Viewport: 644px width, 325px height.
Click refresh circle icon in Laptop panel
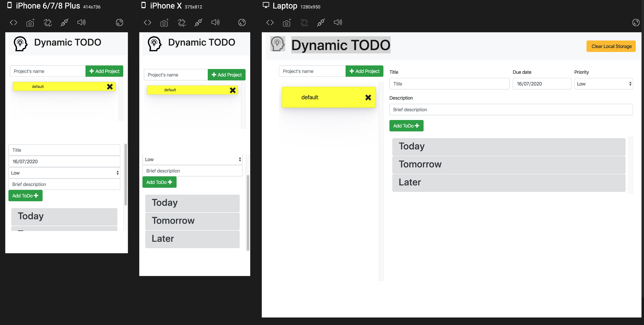(636, 23)
